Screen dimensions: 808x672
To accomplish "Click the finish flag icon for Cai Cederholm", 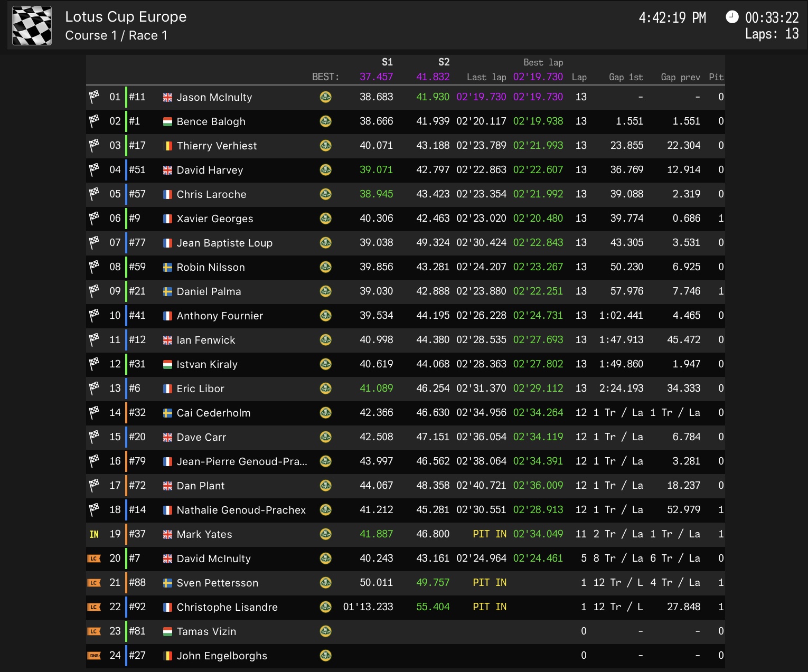I will (94, 412).
